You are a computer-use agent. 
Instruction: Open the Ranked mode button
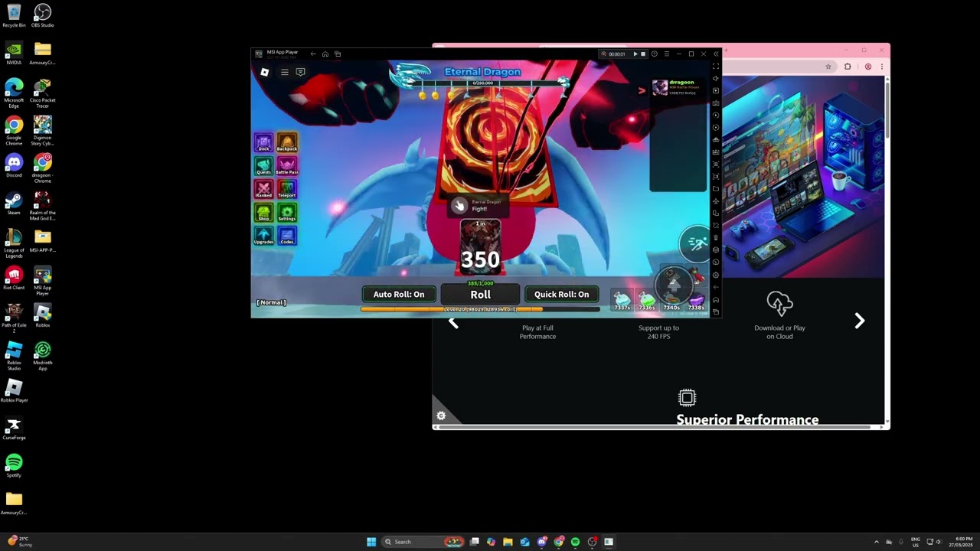pyautogui.click(x=263, y=189)
